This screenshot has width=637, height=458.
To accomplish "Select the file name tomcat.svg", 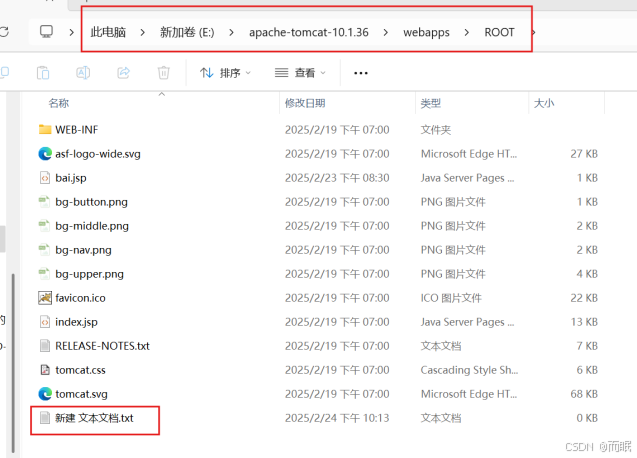I will (x=81, y=394).
